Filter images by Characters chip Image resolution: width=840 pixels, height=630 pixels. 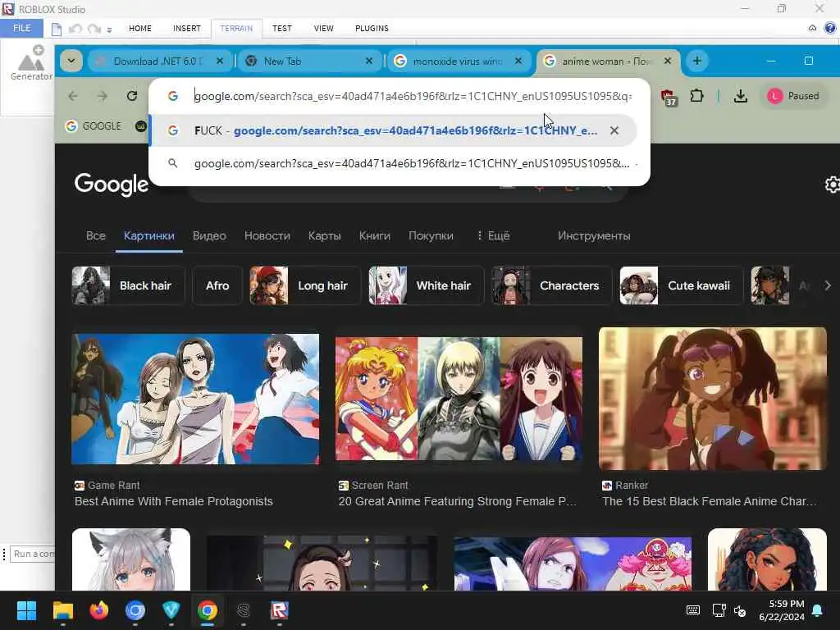[x=552, y=285]
